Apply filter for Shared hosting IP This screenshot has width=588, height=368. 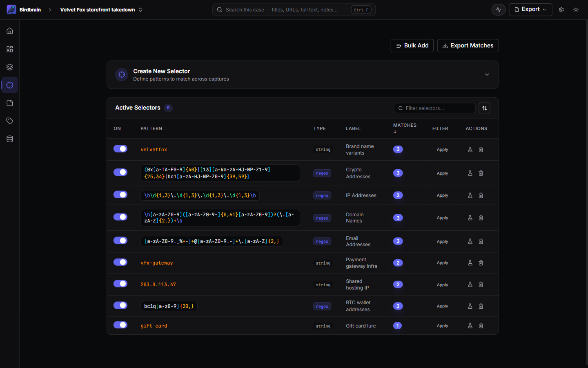click(x=443, y=285)
